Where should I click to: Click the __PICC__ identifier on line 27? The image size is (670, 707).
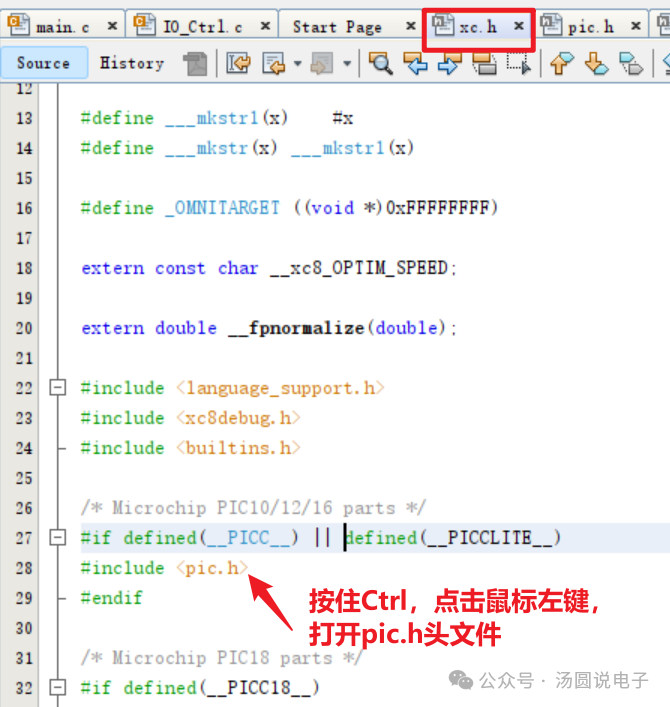[248, 538]
